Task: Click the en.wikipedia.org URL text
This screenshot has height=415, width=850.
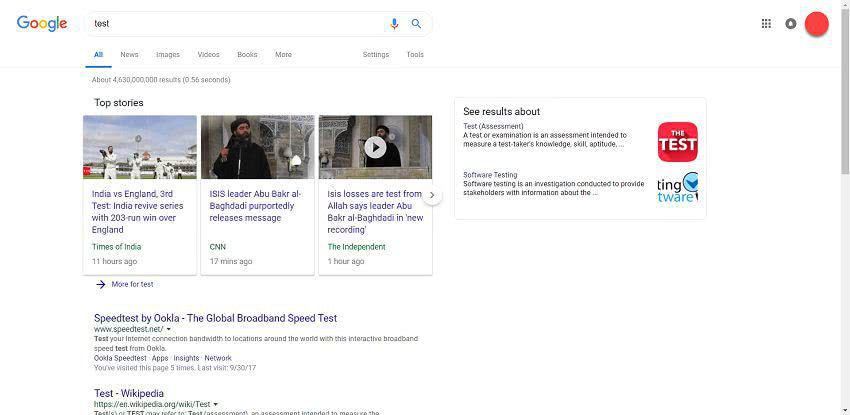Action: [x=152, y=404]
